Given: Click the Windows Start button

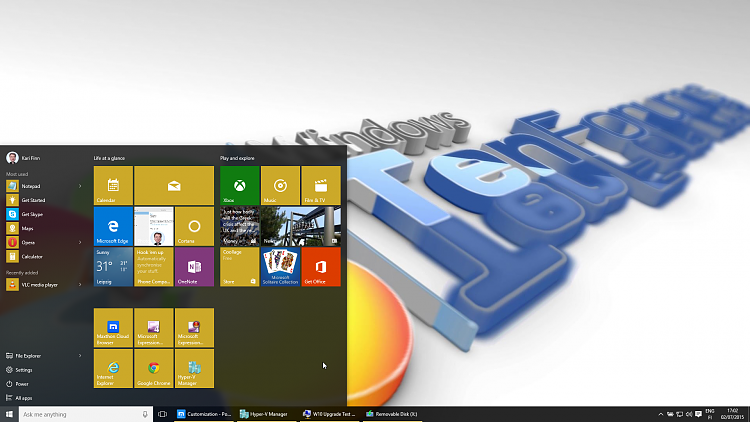Looking at the screenshot, I should [9, 414].
